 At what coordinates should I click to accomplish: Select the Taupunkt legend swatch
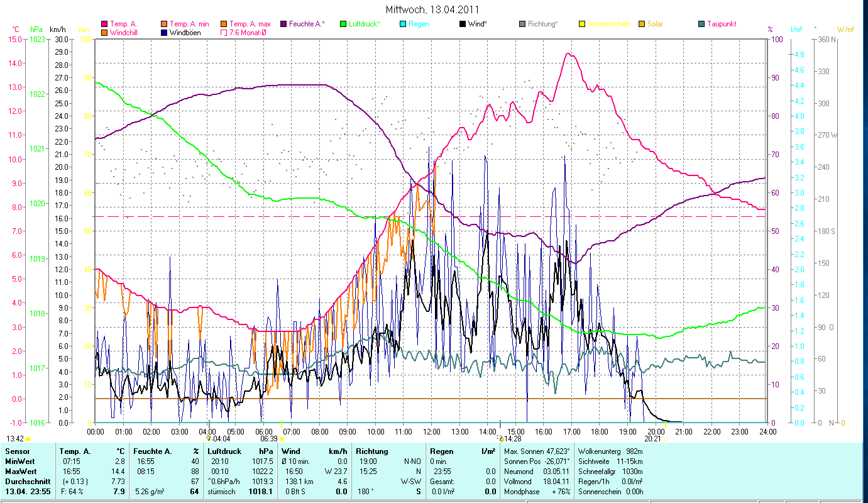(701, 25)
